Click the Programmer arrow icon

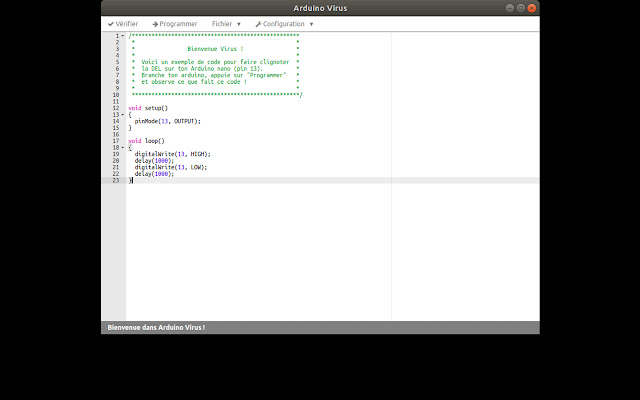coord(156,23)
